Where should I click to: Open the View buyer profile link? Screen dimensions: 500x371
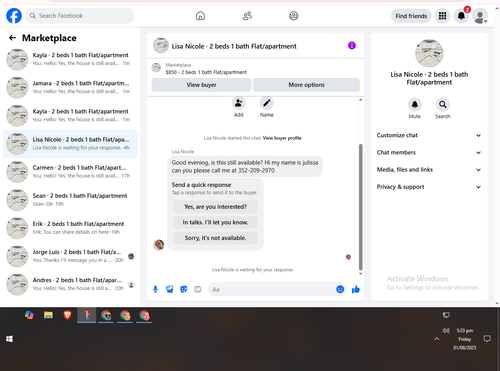pyautogui.click(x=282, y=138)
